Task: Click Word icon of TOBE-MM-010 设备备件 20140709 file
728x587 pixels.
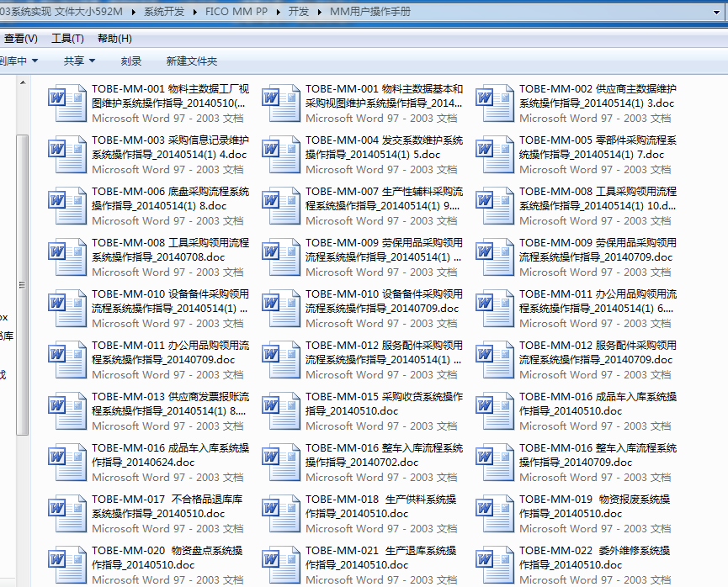Action: pyautogui.click(x=281, y=308)
